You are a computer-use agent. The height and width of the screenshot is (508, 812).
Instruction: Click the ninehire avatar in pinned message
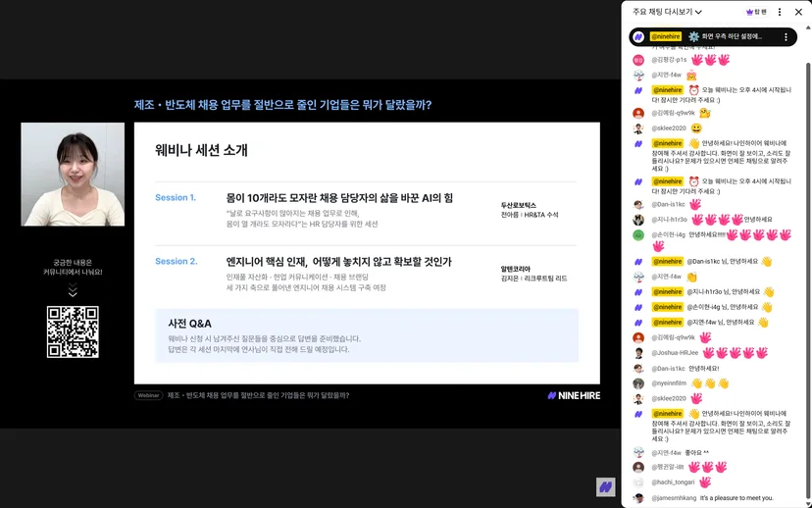[x=638, y=36]
